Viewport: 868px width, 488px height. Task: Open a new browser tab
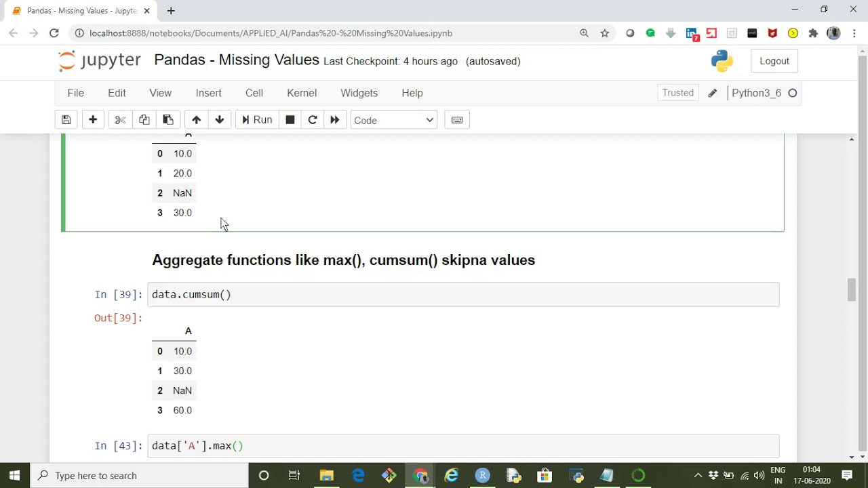tap(171, 11)
